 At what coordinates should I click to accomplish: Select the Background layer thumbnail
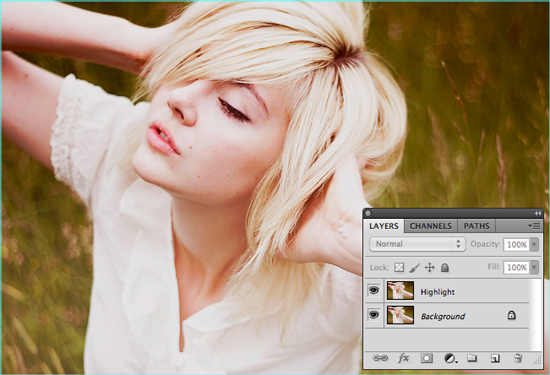[400, 315]
